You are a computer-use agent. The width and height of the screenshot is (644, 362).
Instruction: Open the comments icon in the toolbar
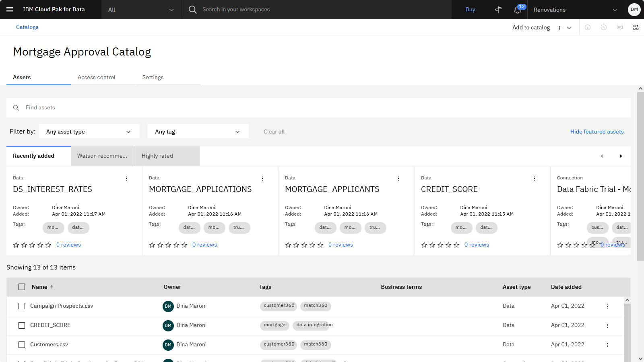coord(620,27)
